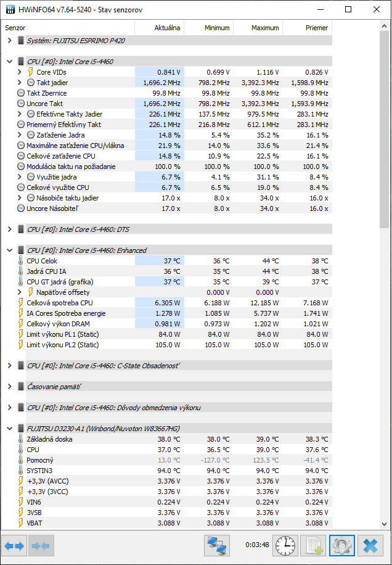
Task: Expand the Efektívne Takty Jadier row
Action: point(20,114)
